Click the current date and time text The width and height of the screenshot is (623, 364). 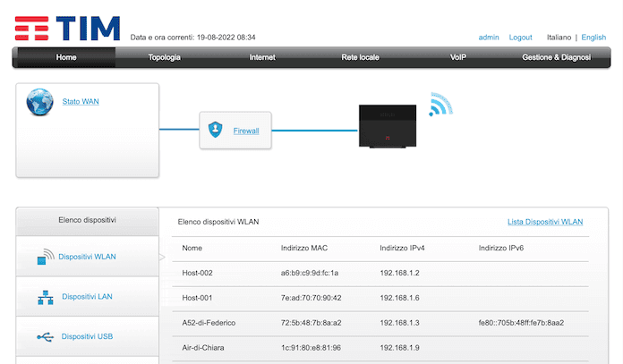click(x=192, y=38)
